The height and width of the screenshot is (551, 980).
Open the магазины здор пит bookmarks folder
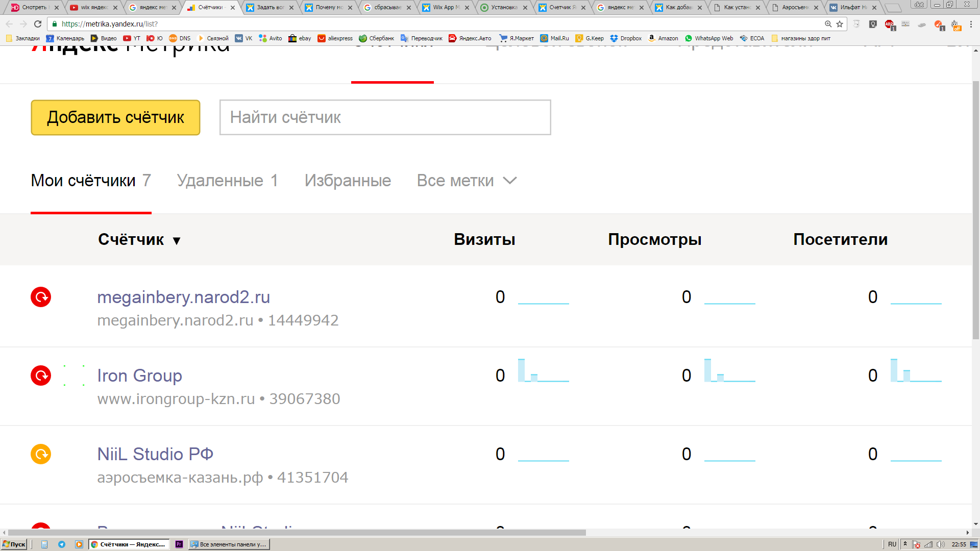click(x=801, y=38)
